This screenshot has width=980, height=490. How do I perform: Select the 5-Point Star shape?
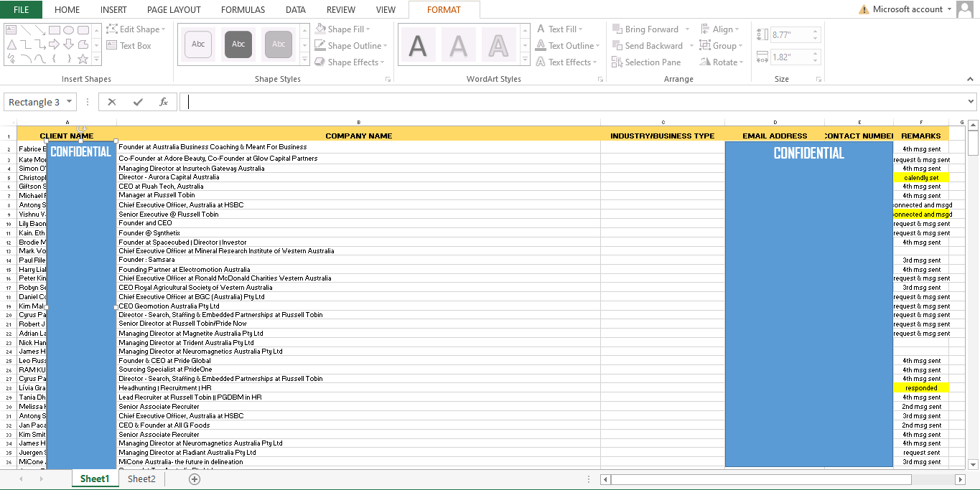pyautogui.click(x=83, y=59)
